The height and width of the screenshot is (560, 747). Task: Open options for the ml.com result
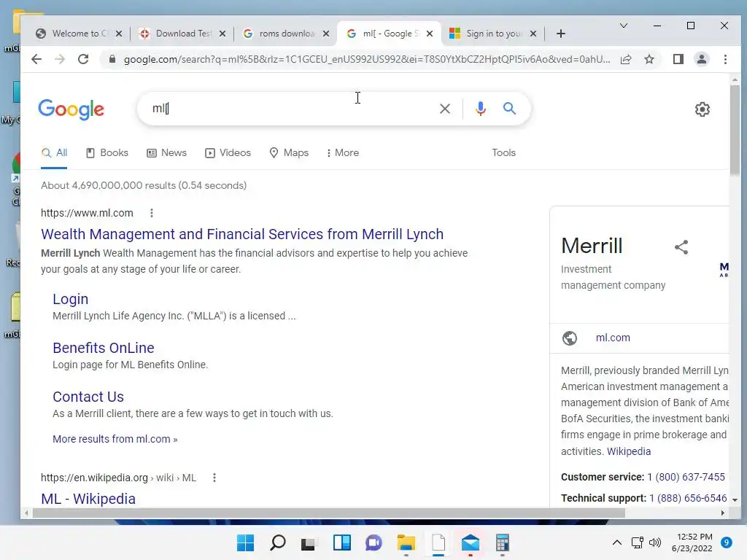point(152,213)
